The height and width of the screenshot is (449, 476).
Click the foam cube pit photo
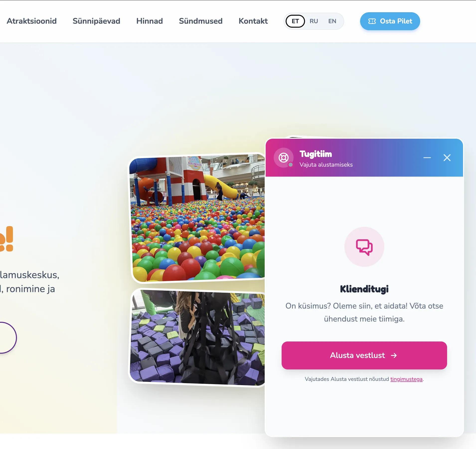(x=197, y=337)
